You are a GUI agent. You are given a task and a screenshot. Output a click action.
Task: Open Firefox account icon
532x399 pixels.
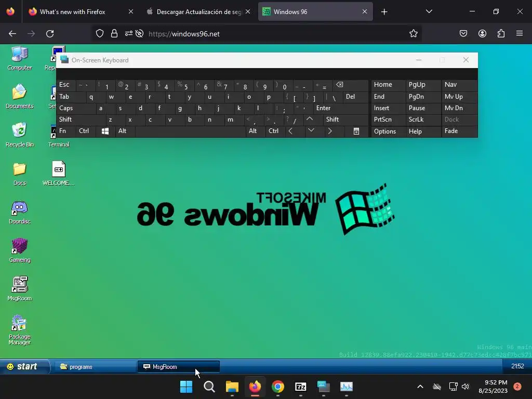pyautogui.click(x=482, y=34)
